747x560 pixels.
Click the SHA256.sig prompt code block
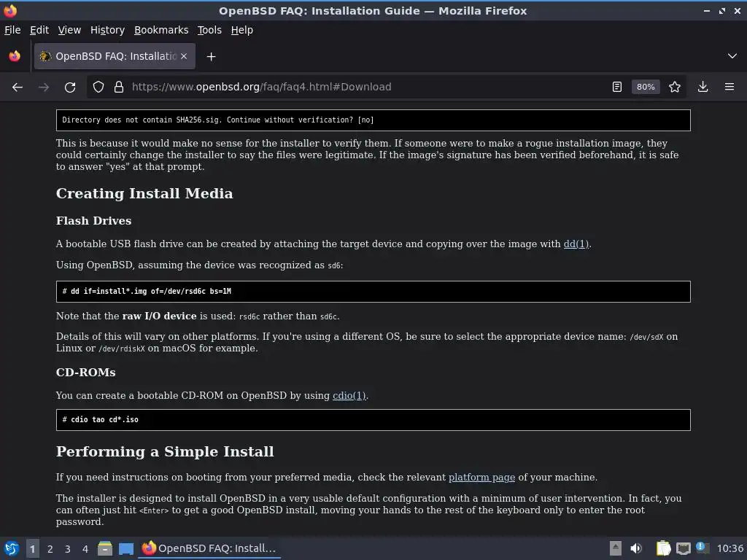(x=373, y=120)
